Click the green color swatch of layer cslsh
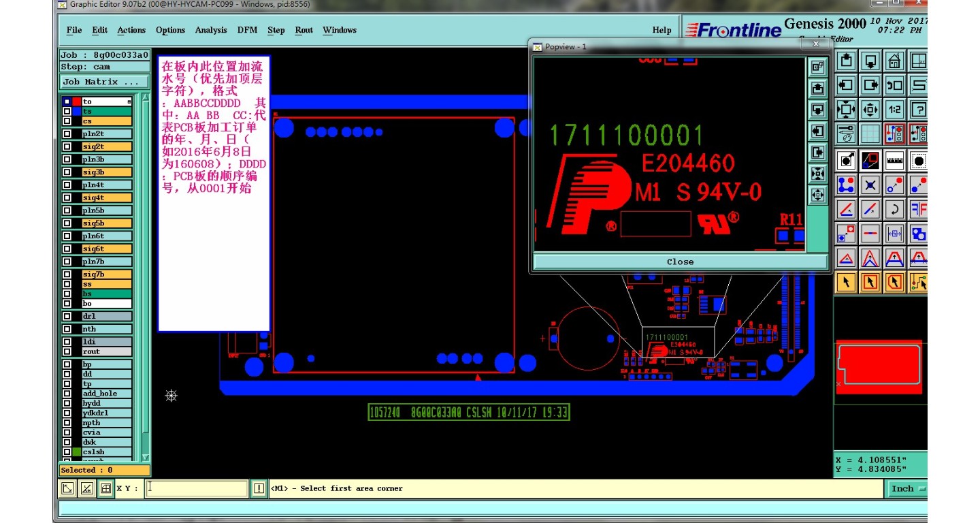 (x=77, y=452)
